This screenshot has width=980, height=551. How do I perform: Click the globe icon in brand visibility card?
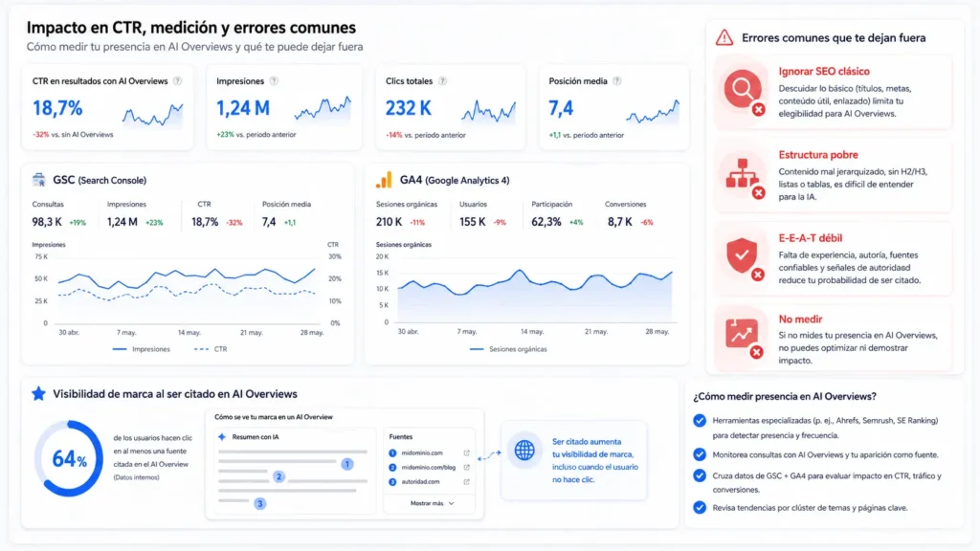[x=524, y=450]
